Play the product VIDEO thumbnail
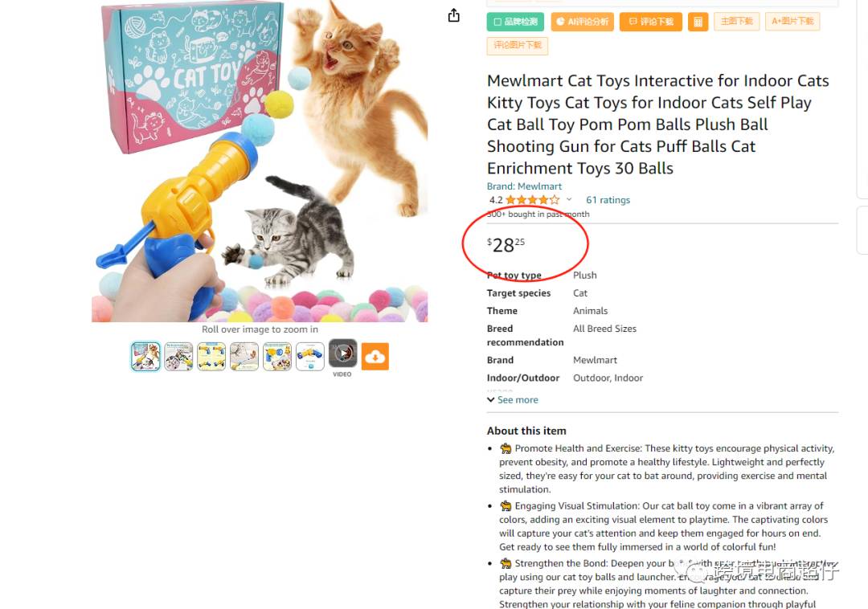Viewport: 868px width, 609px height. click(x=342, y=354)
